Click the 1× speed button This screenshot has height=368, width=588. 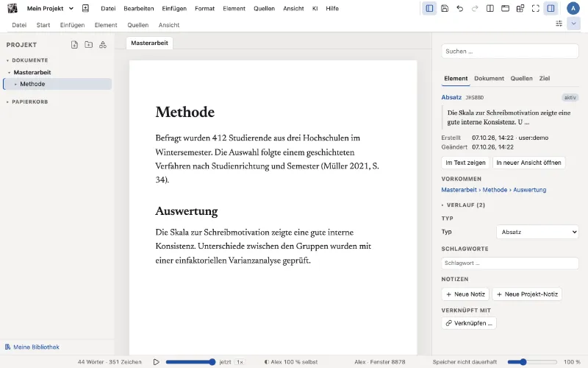(x=240, y=362)
